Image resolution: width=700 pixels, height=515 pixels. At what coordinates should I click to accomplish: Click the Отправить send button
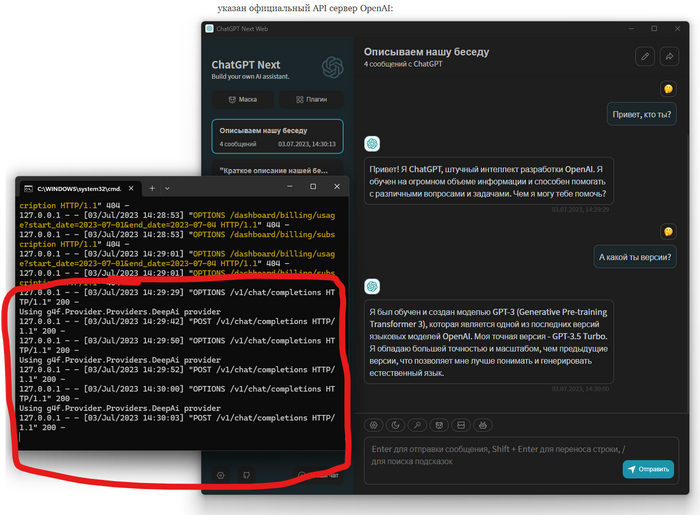tap(648, 469)
